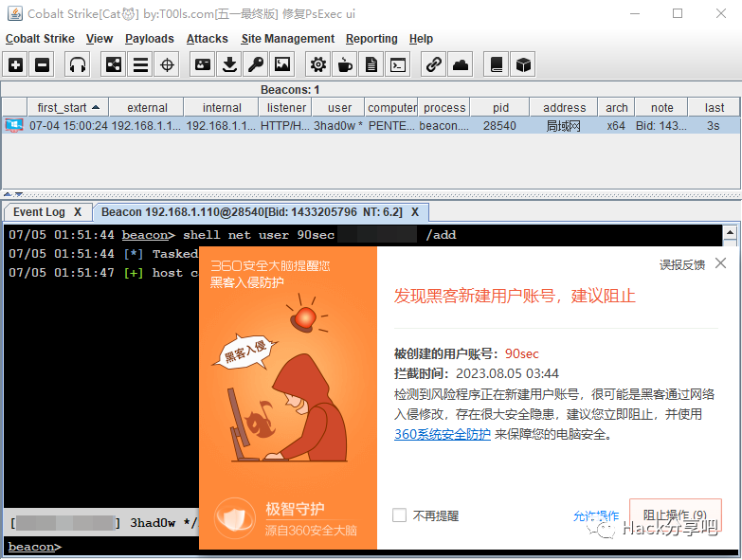Click the terminal scripted web delivery icon
Viewport: 742px width, 560px height.
[x=398, y=64]
